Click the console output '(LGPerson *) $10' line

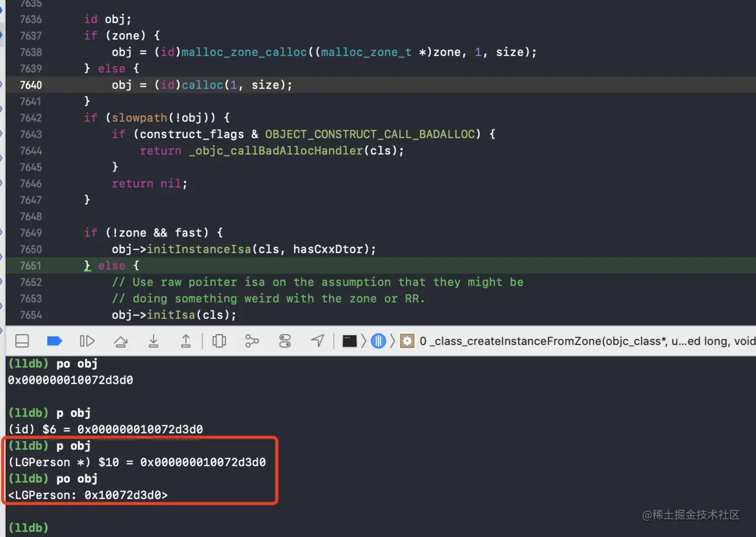pos(137,462)
